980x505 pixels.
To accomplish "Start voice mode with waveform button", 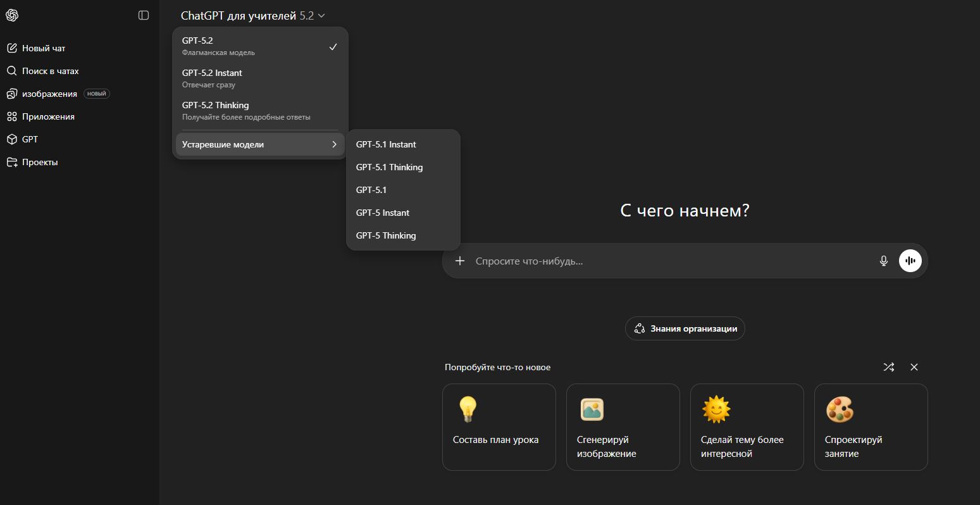I will [910, 261].
